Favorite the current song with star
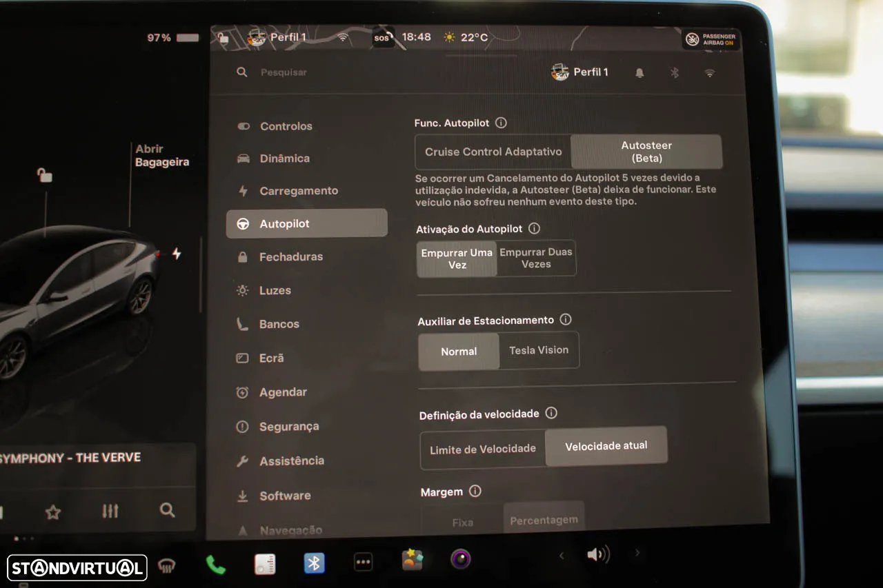The height and width of the screenshot is (588, 883). pyautogui.click(x=52, y=512)
